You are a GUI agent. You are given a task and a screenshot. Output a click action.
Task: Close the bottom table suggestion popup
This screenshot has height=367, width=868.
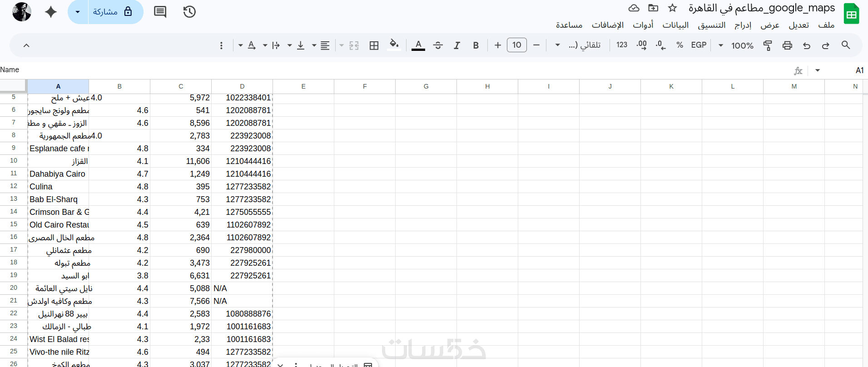pos(280,365)
